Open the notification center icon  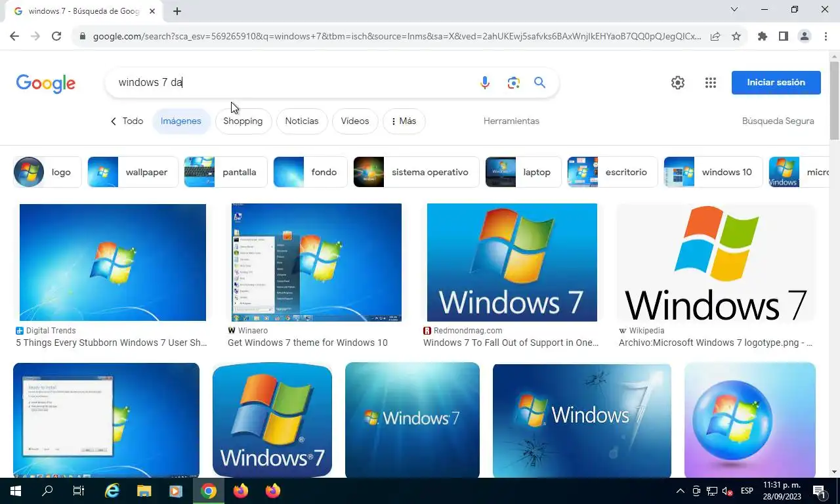point(819,491)
